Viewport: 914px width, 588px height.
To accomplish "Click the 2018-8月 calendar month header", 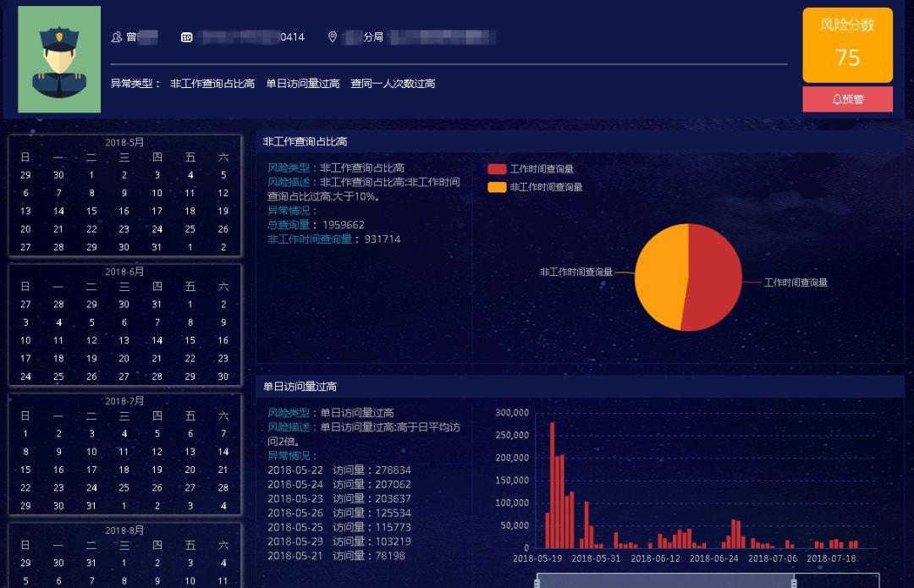I will pyautogui.click(x=124, y=530).
